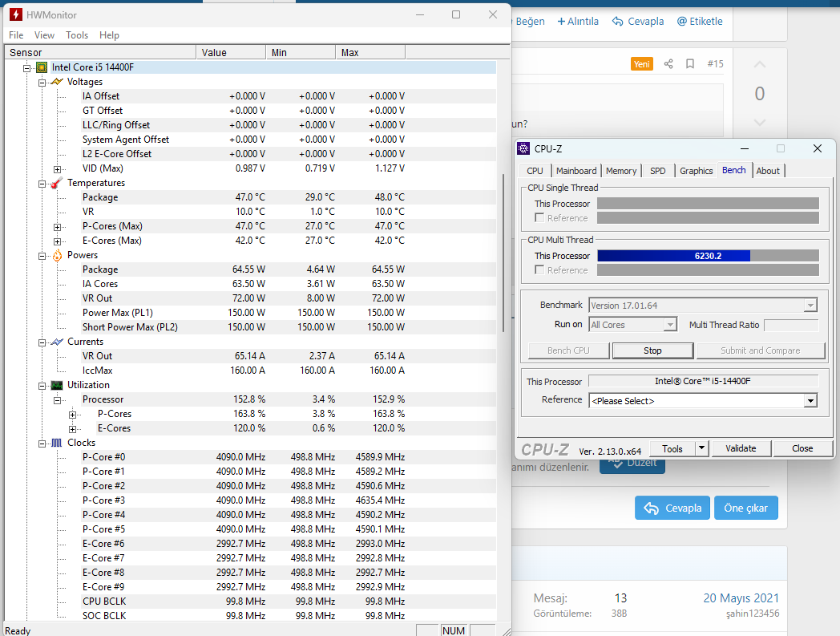Open the Reference Please Select dropdown
The image size is (840, 636).
810,401
